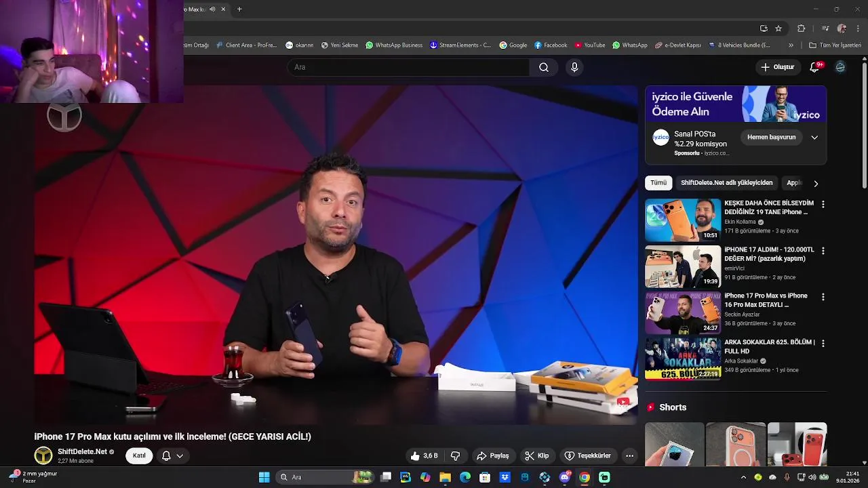Install or cast page icon in address bar
This screenshot has height=488, width=868.
click(764, 28)
